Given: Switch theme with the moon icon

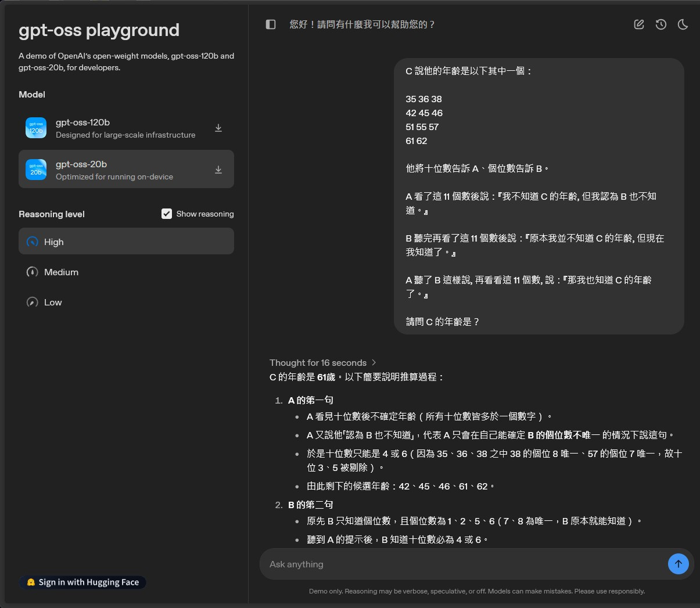Looking at the screenshot, I should [x=683, y=24].
